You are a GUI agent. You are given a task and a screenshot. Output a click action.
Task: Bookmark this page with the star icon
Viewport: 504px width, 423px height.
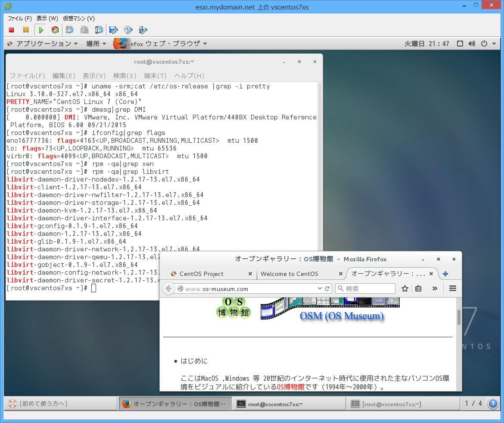(x=404, y=288)
